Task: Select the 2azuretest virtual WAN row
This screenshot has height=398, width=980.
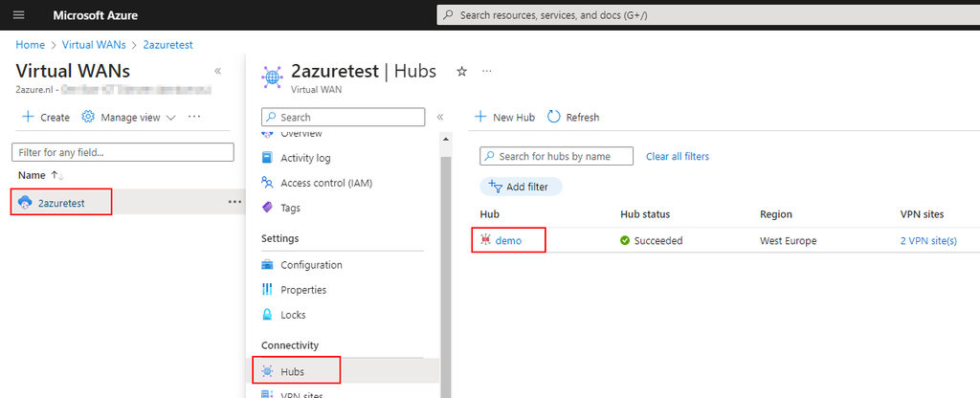Action: tap(129, 203)
